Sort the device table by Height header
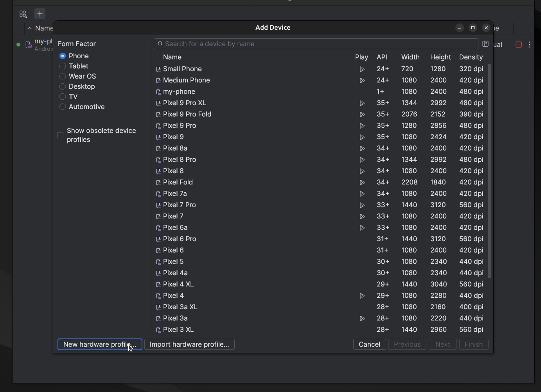The height and width of the screenshot is (392, 541). click(440, 57)
